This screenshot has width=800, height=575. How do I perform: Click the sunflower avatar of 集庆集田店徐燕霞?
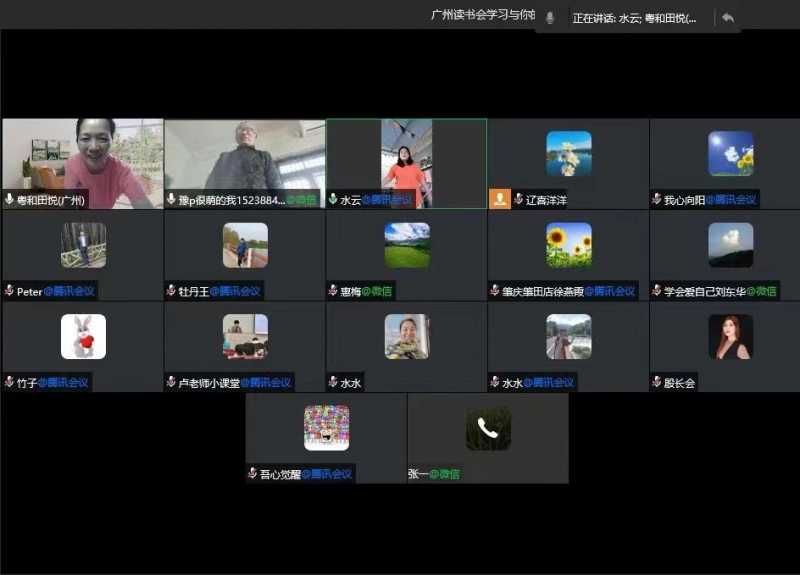(568, 245)
